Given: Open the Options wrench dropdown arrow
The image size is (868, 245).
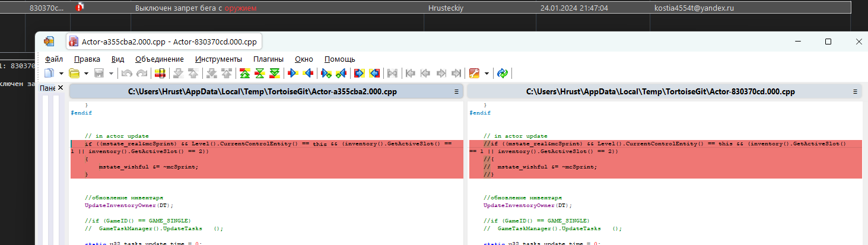Looking at the screenshot, I should coord(487,74).
